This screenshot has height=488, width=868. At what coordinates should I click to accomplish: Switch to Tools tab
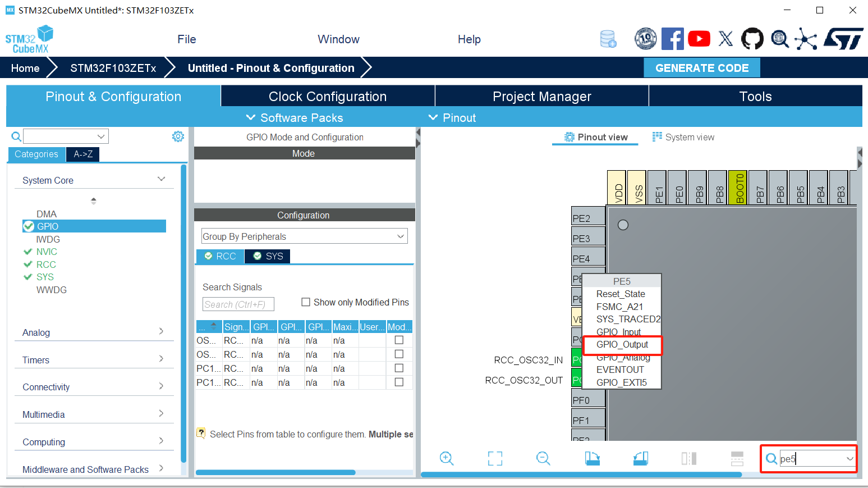755,96
